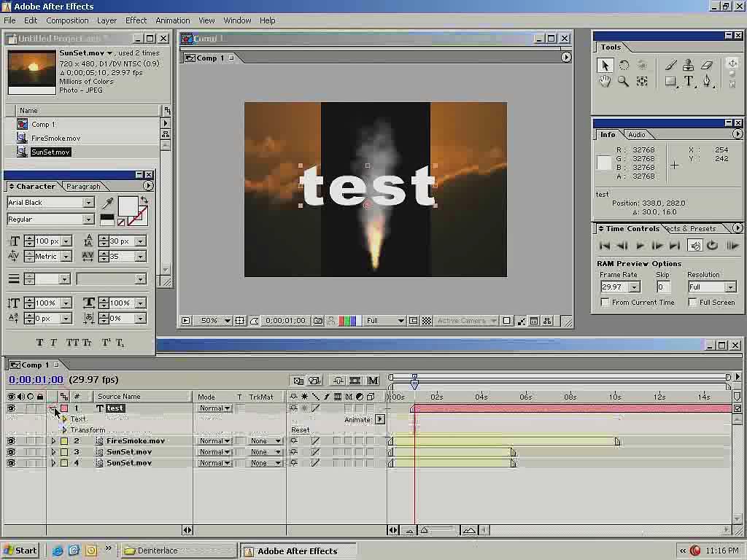Click the Animate text button arrow
Viewport: 747px width, 560px height.
379,419
